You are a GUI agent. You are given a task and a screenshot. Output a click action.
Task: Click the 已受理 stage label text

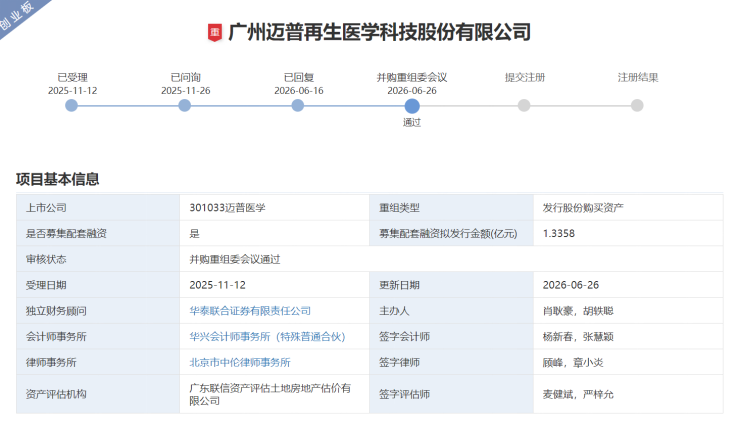pos(72,78)
